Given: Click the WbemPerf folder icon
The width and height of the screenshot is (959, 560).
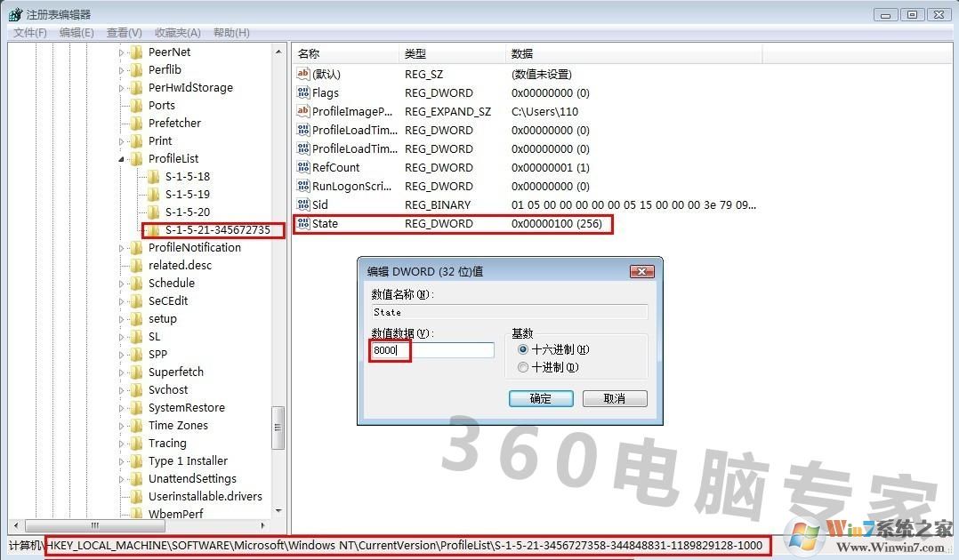Looking at the screenshot, I should pyautogui.click(x=136, y=513).
